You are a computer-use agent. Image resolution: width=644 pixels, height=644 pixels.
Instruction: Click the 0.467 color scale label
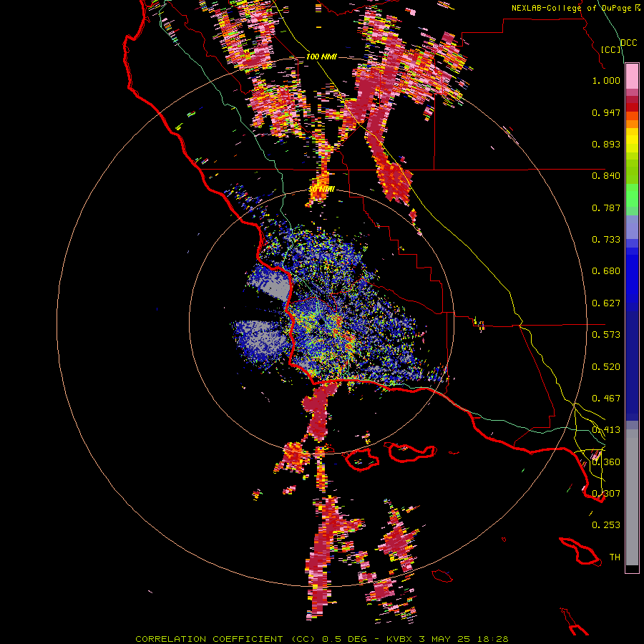(606, 399)
